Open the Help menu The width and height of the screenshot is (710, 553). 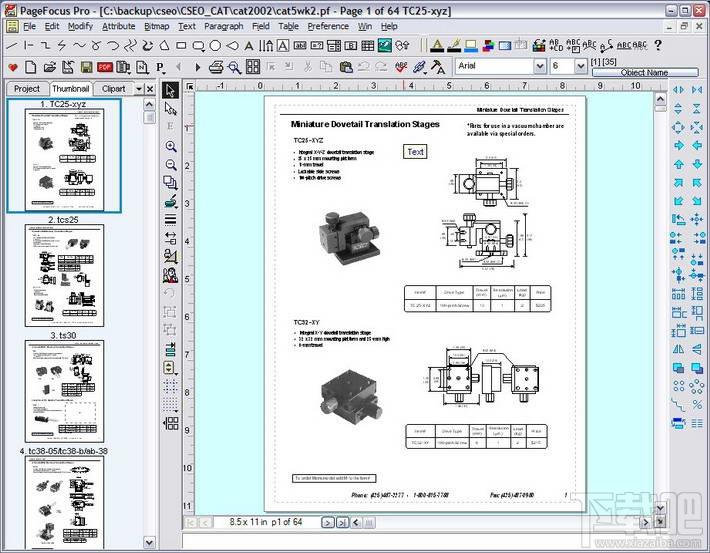[389, 26]
